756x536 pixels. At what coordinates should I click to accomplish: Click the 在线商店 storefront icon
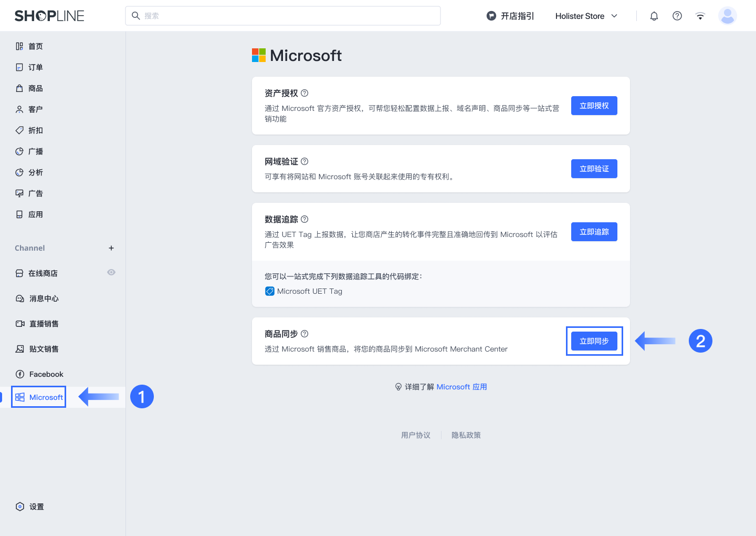click(19, 273)
